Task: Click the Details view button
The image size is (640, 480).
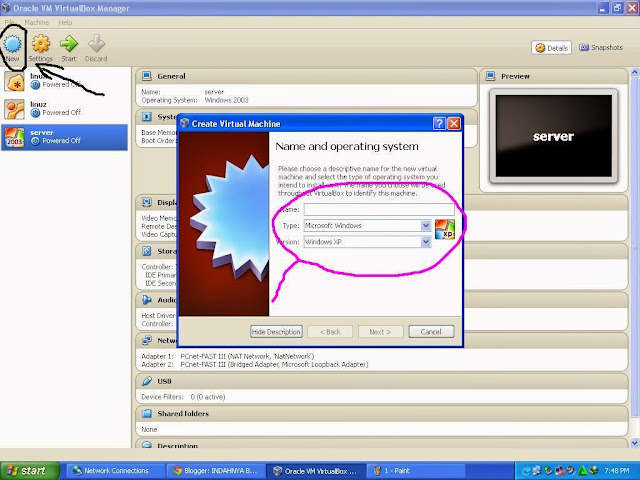Action: click(x=551, y=48)
